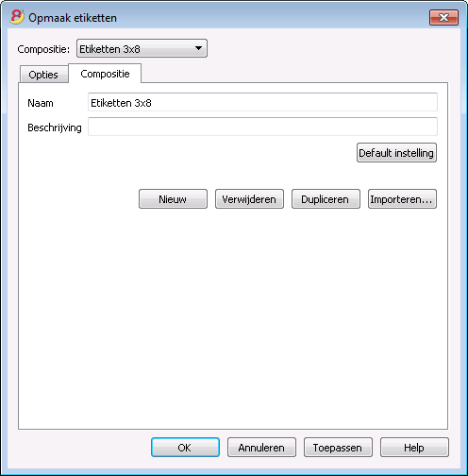
Task: Focus the Naam input field
Action: pyautogui.click(x=262, y=102)
